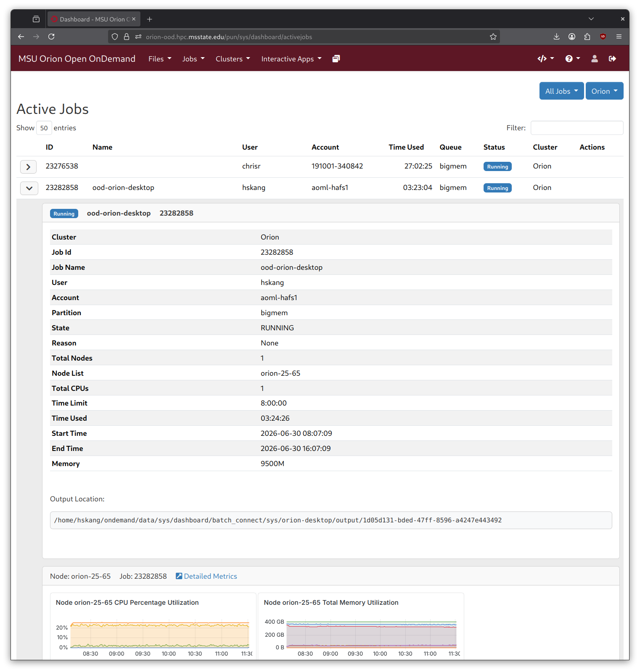Click MSU Orion Open OnDemand home link
This screenshot has width=640, height=672.
pyautogui.click(x=77, y=59)
